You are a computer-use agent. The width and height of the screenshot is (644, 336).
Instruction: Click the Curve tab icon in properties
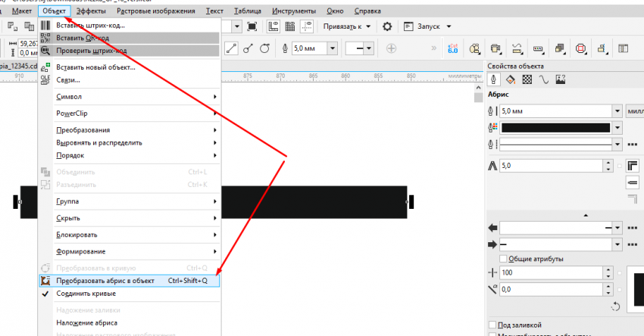pyautogui.click(x=543, y=79)
